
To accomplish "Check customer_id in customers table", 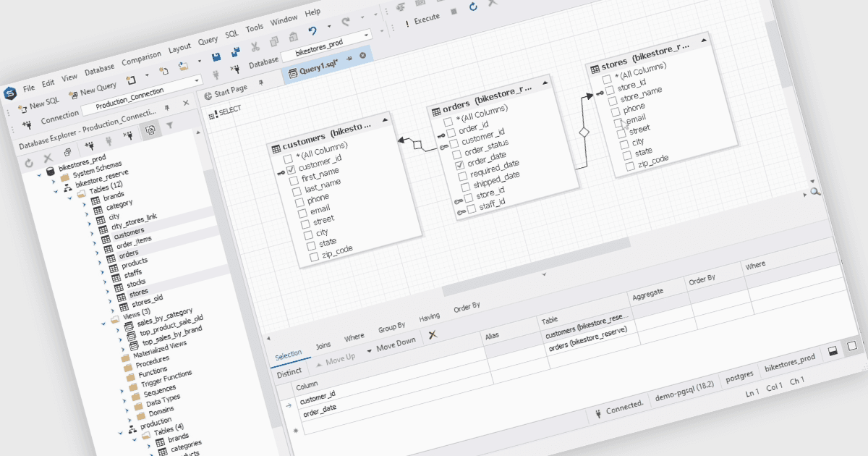I will pyautogui.click(x=291, y=169).
